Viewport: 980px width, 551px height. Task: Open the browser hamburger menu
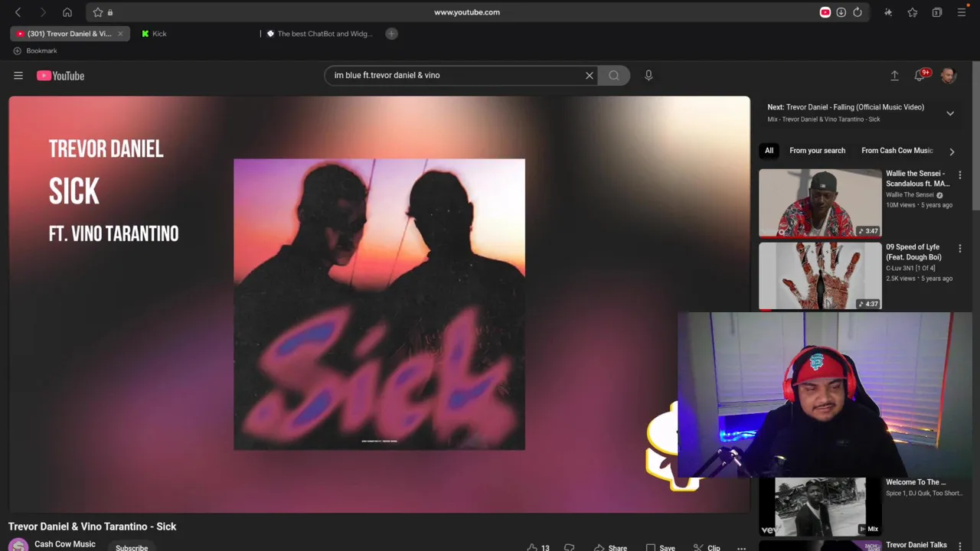pos(962,12)
